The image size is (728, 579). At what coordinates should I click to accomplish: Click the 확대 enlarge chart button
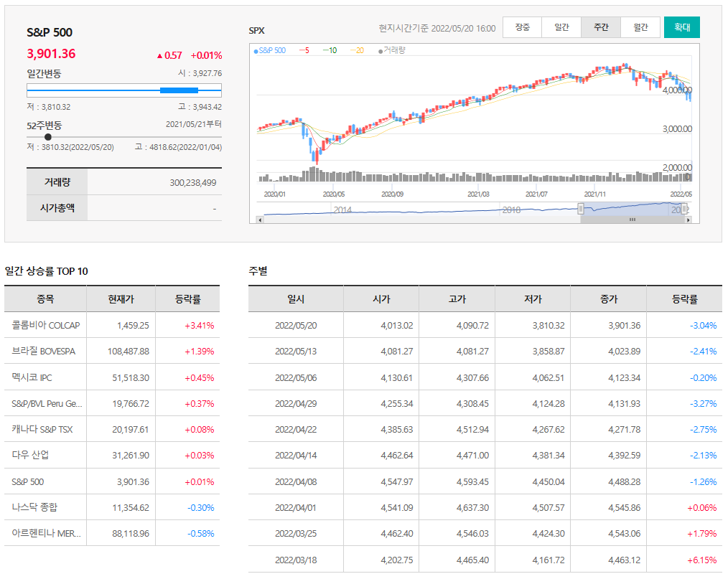tap(682, 27)
